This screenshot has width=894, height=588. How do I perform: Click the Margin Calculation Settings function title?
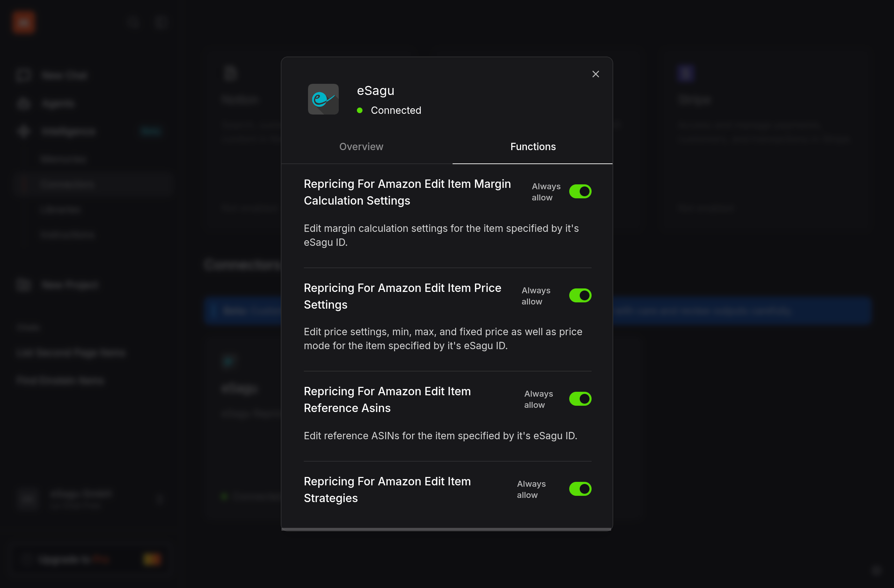coord(407,192)
